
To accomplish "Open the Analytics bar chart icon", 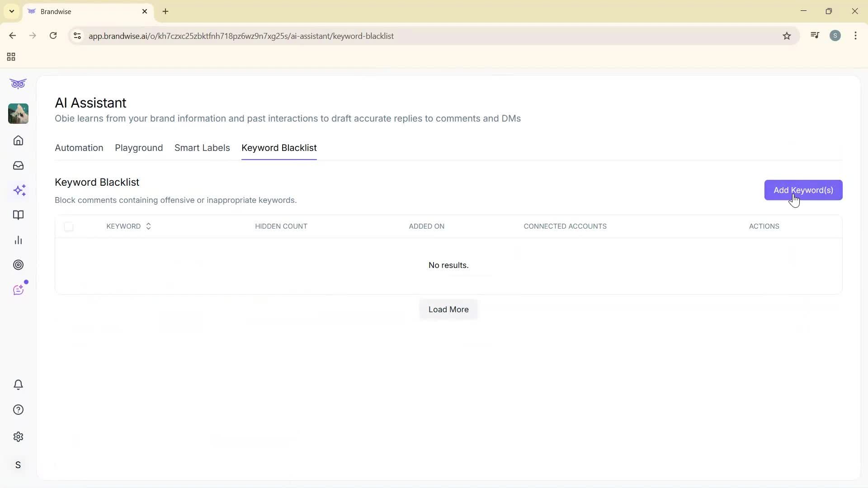I will [x=18, y=240].
